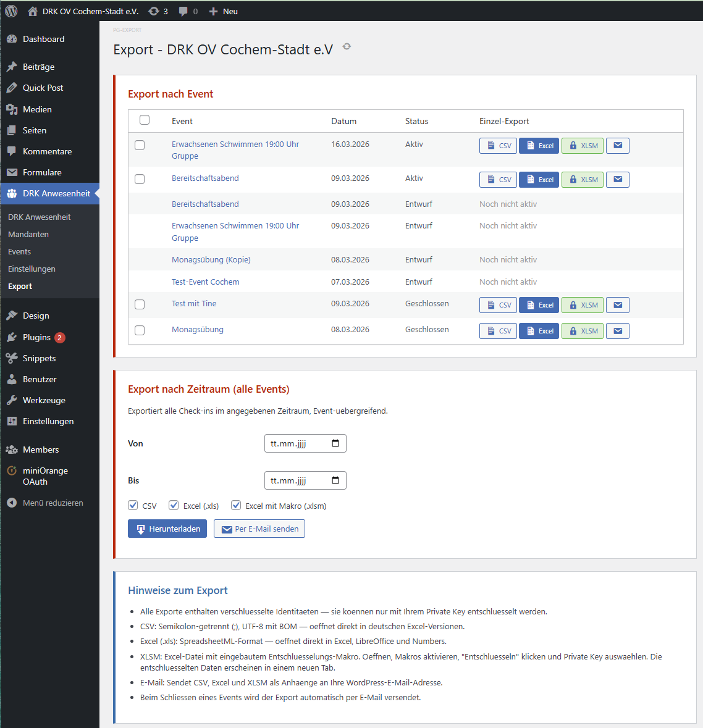703x728 pixels.
Task: Export active Bereitschaftsabend as XLSM
Action: 583,180
